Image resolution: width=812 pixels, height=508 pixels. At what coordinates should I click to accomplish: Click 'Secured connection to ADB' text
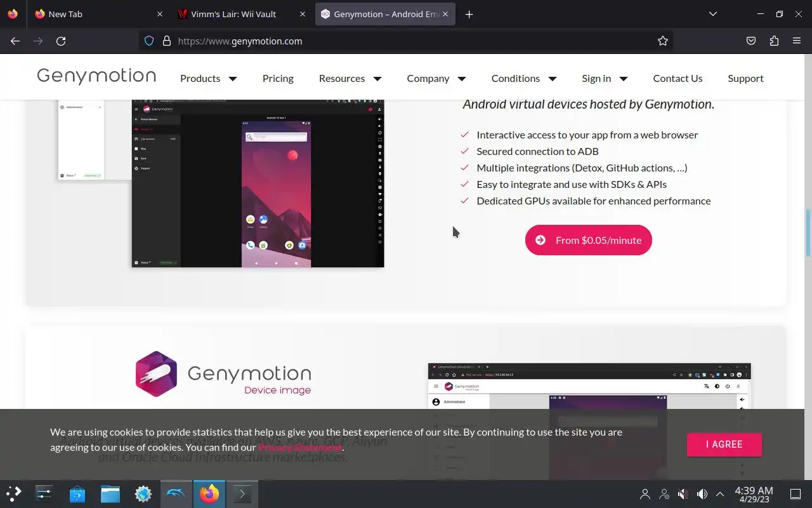coord(537,151)
